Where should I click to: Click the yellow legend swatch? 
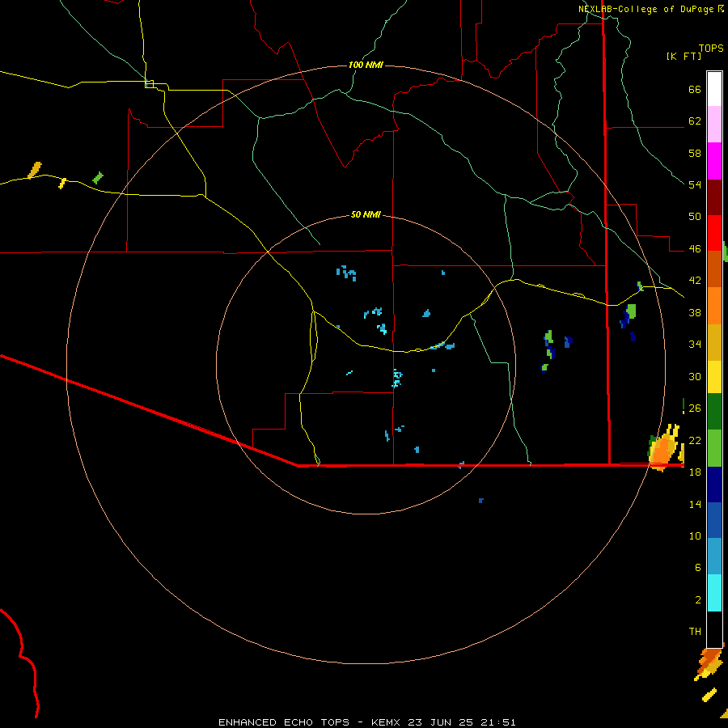pos(714,377)
